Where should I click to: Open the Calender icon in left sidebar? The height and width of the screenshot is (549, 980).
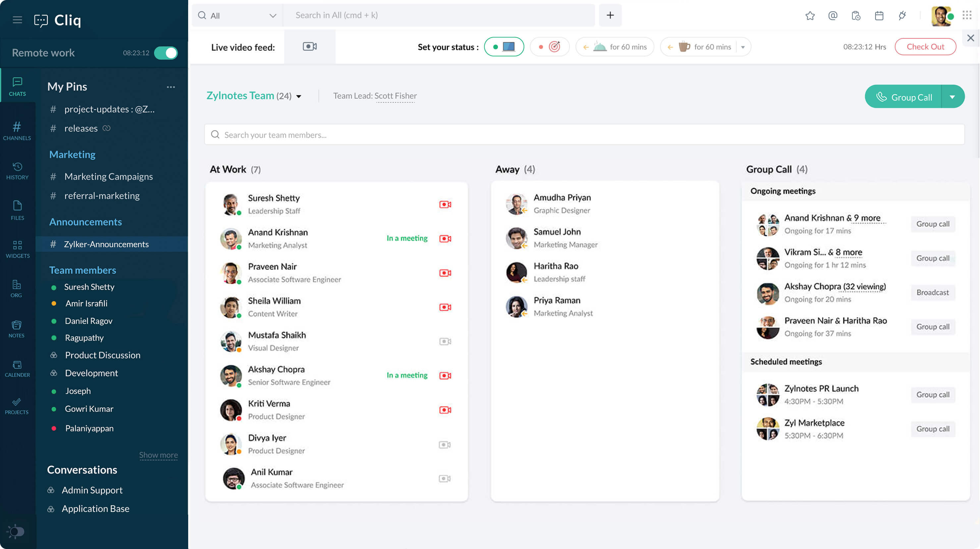click(x=17, y=369)
